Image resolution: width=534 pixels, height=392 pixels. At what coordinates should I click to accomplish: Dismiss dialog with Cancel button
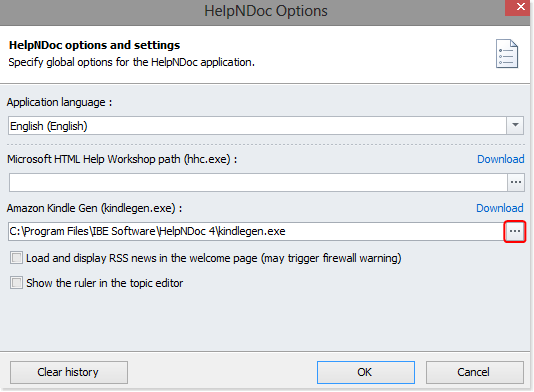(x=474, y=372)
